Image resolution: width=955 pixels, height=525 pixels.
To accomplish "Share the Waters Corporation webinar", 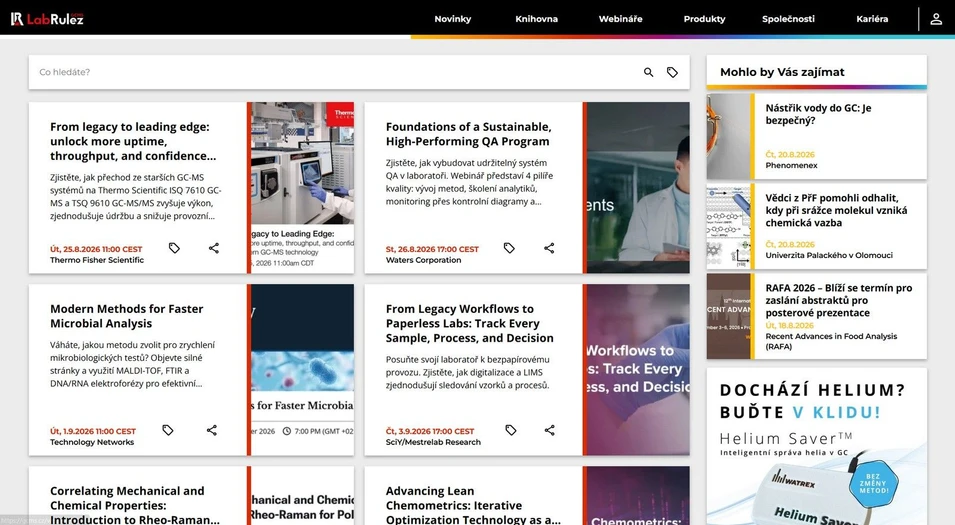I will click(x=549, y=248).
